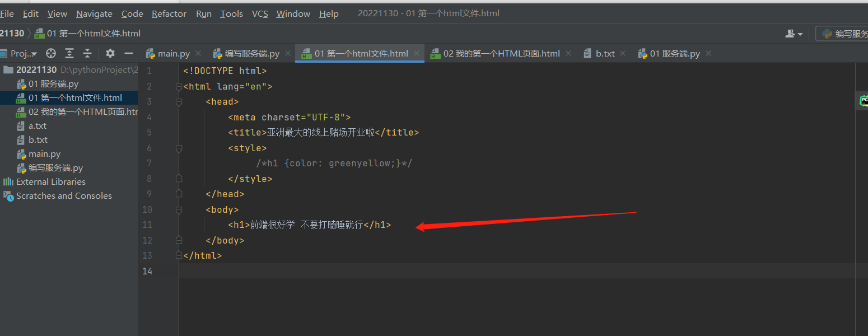Collapse the head tag fold marker on line 3

(x=179, y=102)
